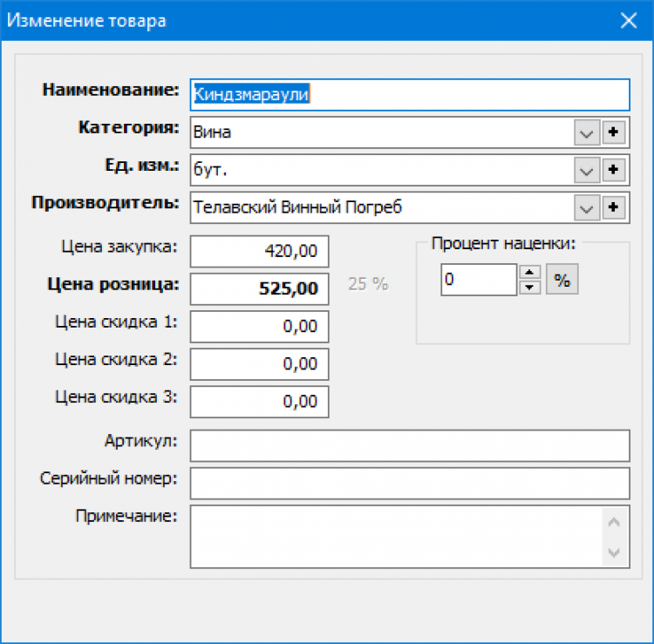This screenshot has width=654, height=644.
Task: Click the Цена скидка 1 field
Action: coord(260,327)
